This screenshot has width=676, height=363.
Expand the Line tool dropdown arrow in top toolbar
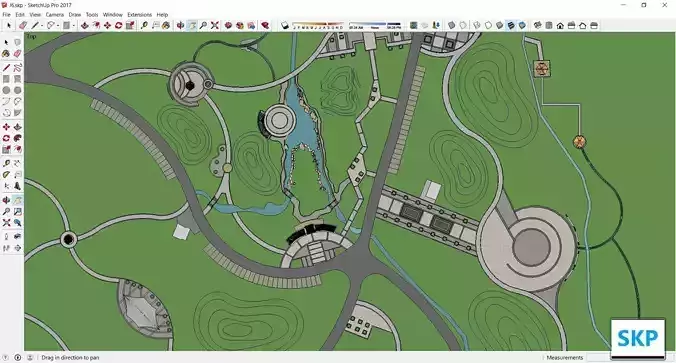click(x=41, y=26)
